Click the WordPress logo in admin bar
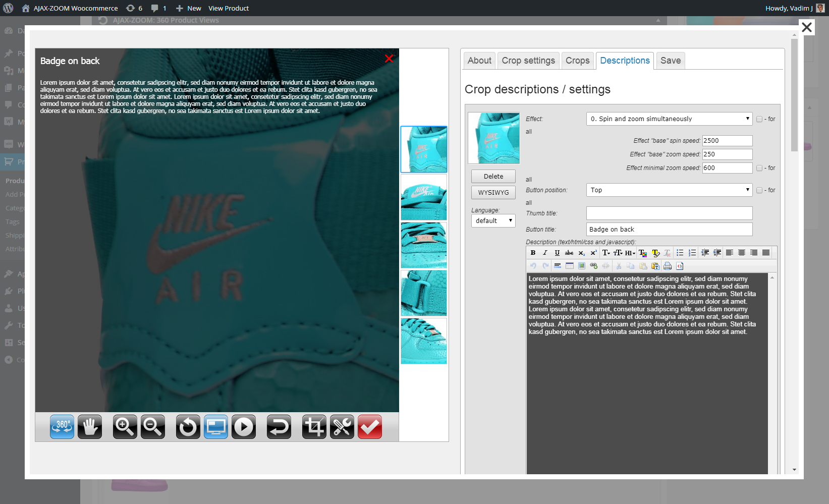Image resolution: width=829 pixels, height=504 pixels. tap(8, 8)
